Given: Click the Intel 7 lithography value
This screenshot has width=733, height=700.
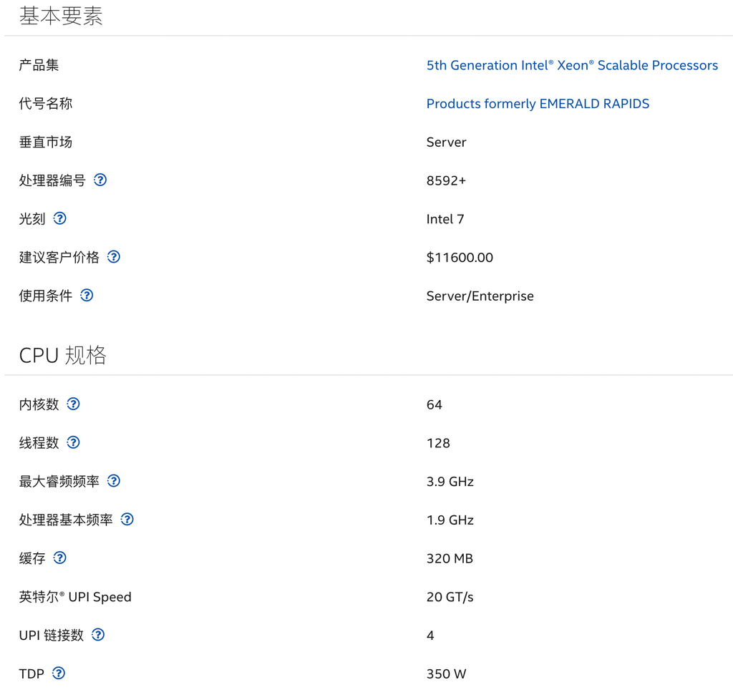Looking at the screenshot, I should point(445,219).
